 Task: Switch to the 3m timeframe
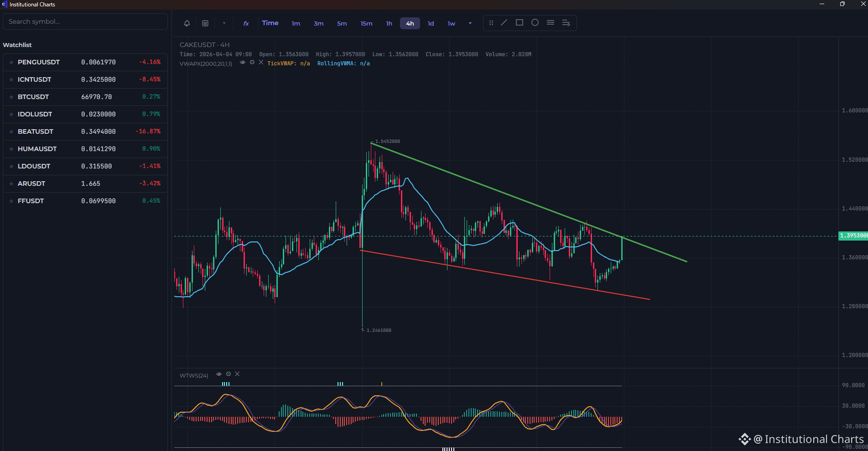(318, 23)
